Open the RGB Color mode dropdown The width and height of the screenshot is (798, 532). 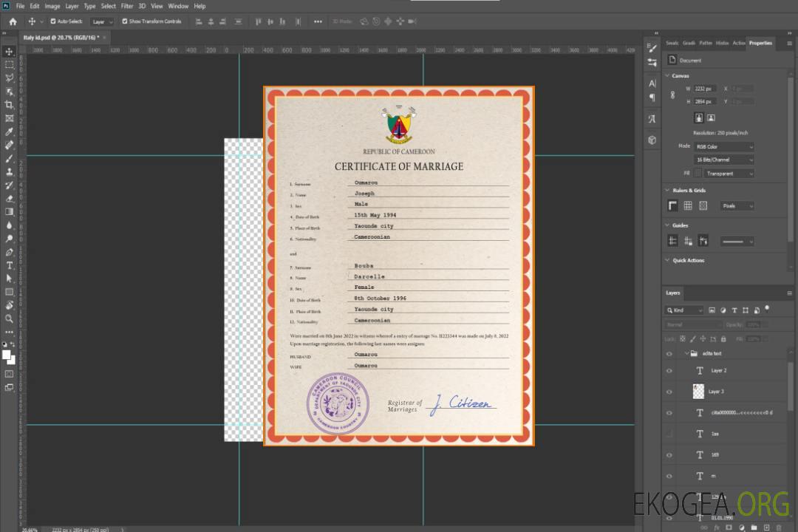click(724, 146)
